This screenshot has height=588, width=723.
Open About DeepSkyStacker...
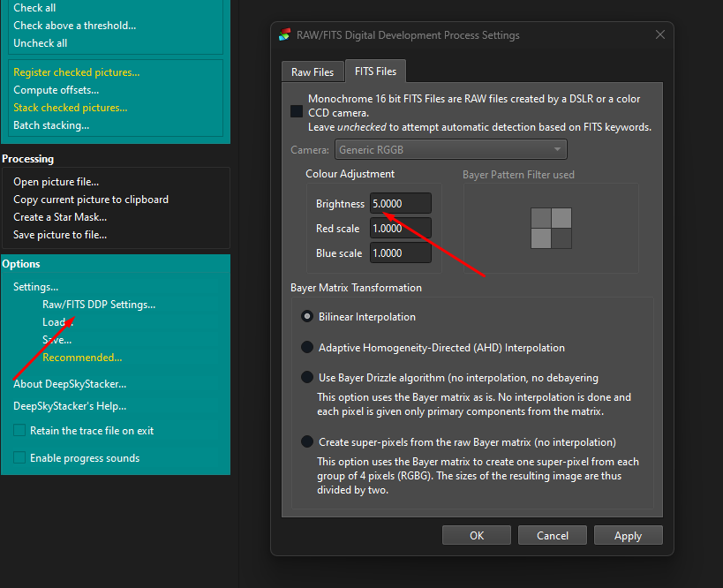coord(70,384)
